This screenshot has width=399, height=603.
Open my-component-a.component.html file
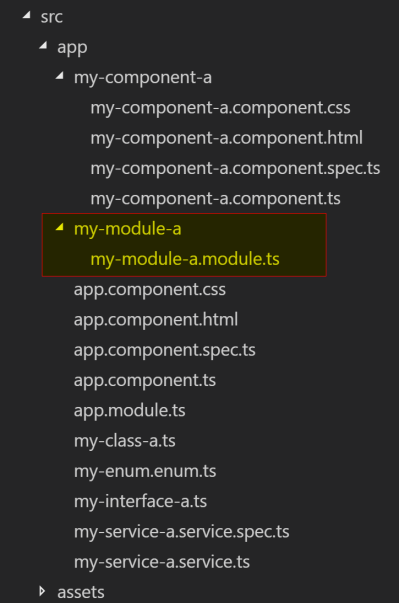[226, 138]
